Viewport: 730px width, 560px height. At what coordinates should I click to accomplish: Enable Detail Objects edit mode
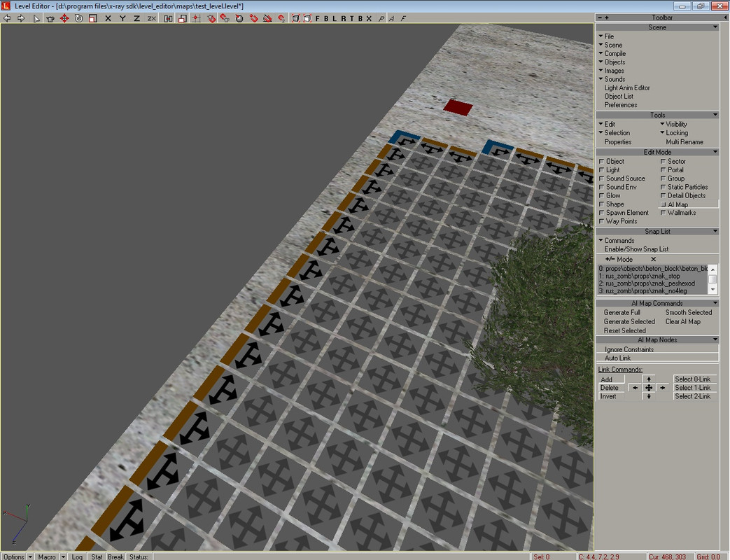(663, 195)
